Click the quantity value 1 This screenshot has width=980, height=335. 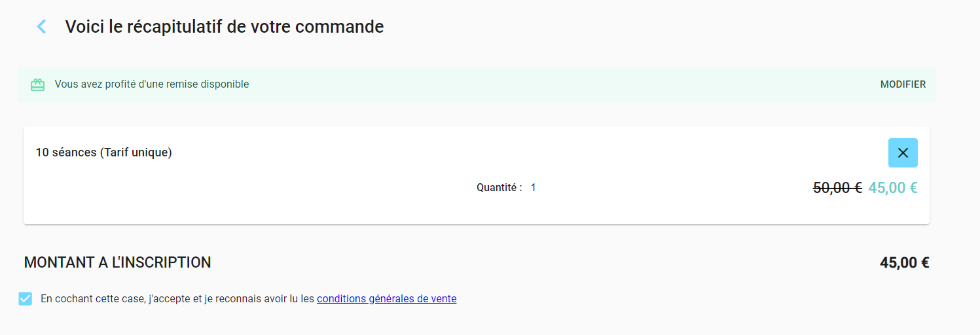(x=534, y=188)
